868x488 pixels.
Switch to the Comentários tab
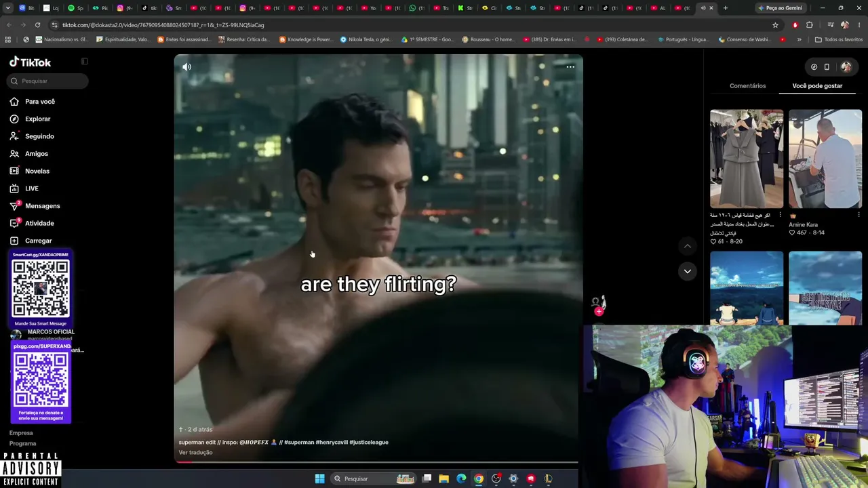[747, 86]
